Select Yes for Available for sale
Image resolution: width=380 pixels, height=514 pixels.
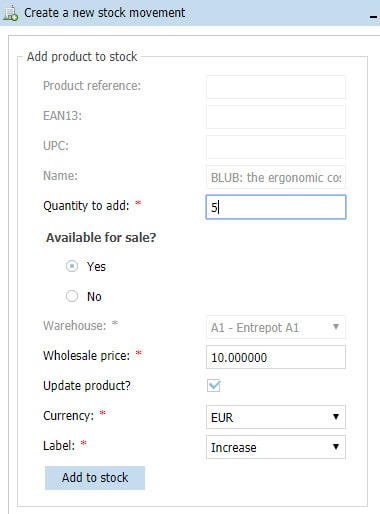pos(72,266)
